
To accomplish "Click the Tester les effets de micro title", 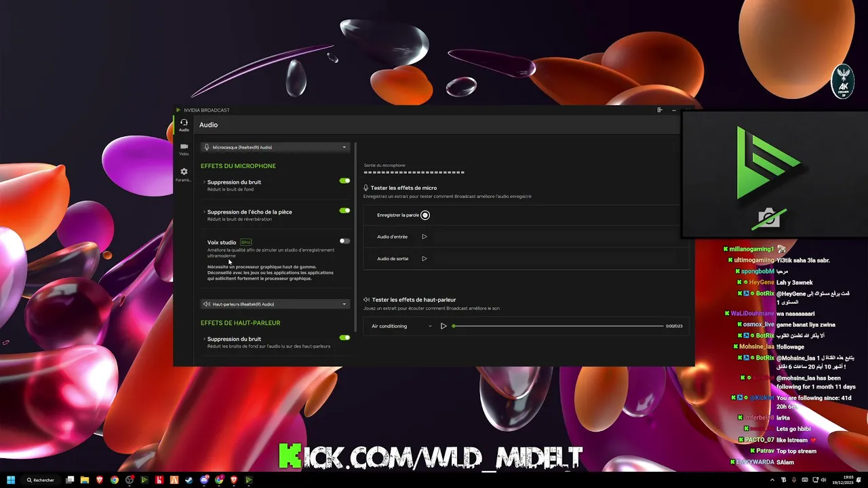I will pyautogui.click(x=404, y=188).
